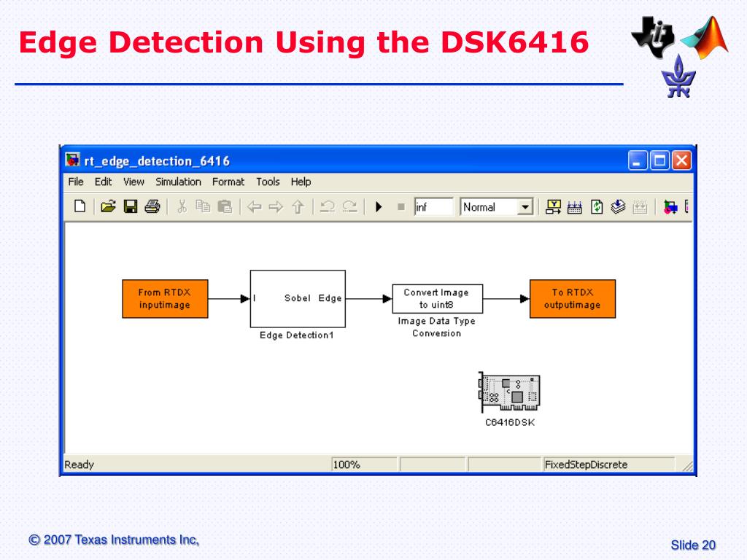This screenshot has width=747, height=560.
Task: Click the simulation stop time field showing inf
Action: coord(433,207)
